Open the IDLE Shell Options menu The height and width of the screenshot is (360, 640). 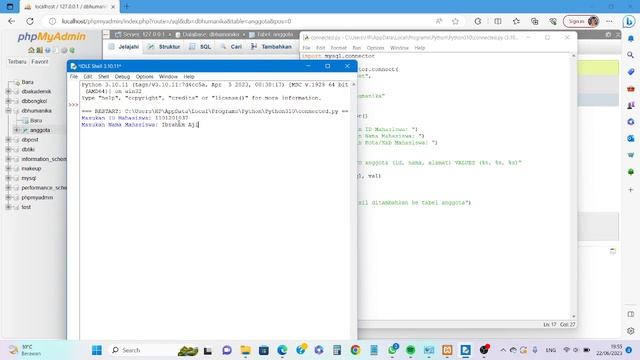[144, 76]
